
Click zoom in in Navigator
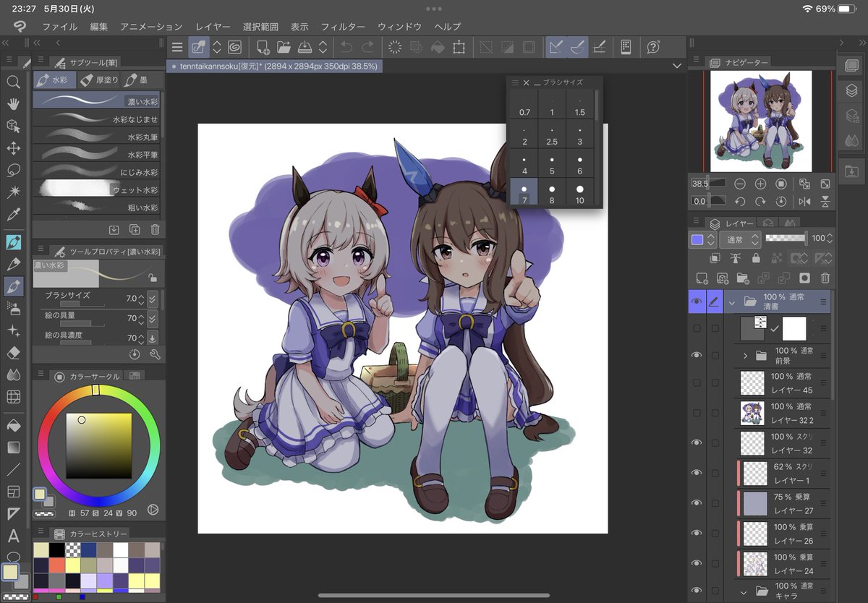click(760, 184)
